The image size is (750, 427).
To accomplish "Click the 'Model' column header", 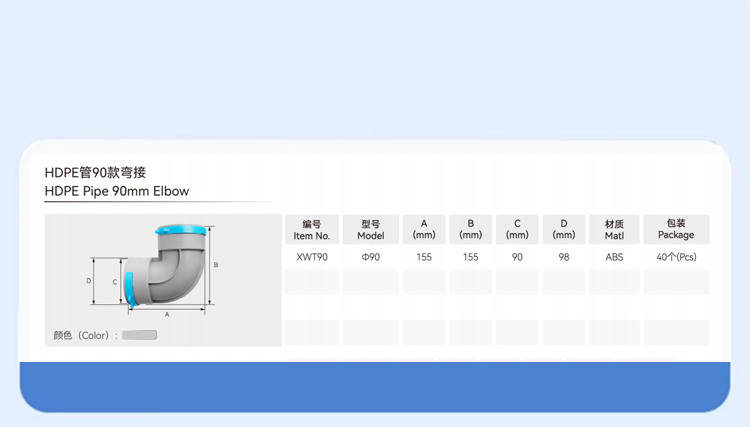I will pos(370,230).
